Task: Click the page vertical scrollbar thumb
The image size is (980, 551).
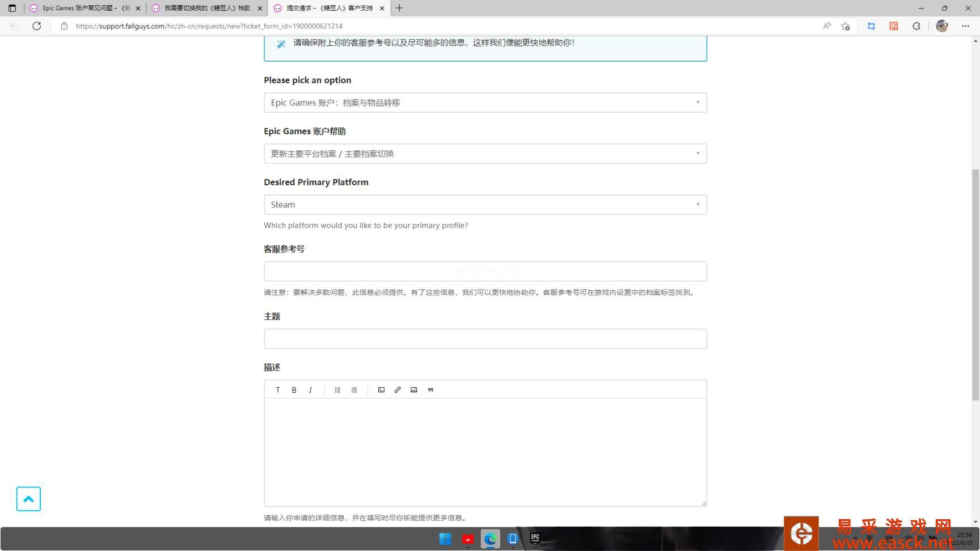Action: point(975,285)
